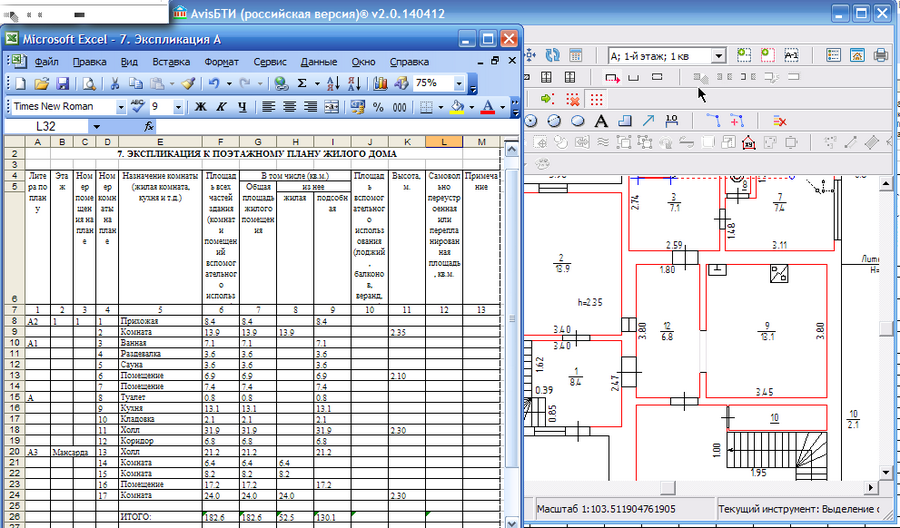
Task: Select the 1.0 dimension tool
Action: [671, 121]
